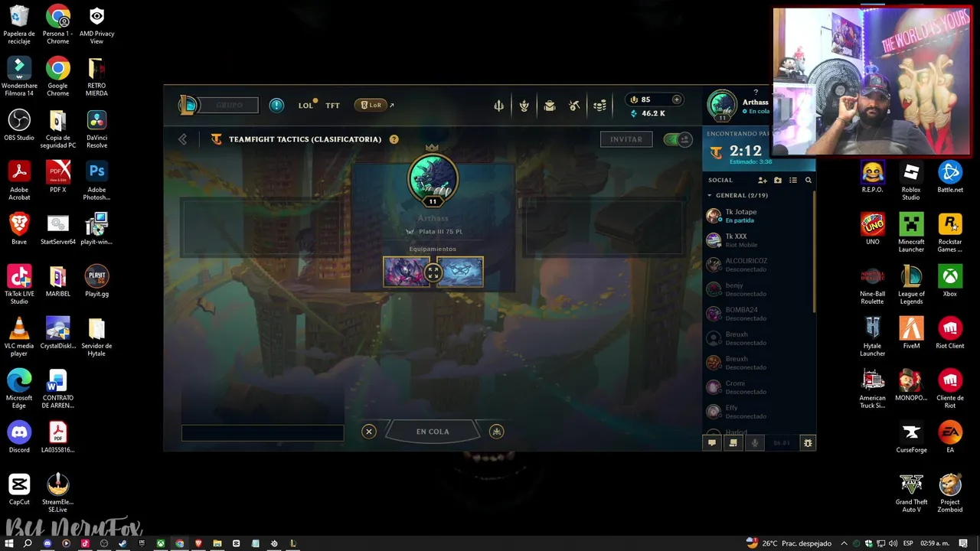Open the Discord desktop shortcut
Viewport: 980px width, 551px height.
[19, 438]
